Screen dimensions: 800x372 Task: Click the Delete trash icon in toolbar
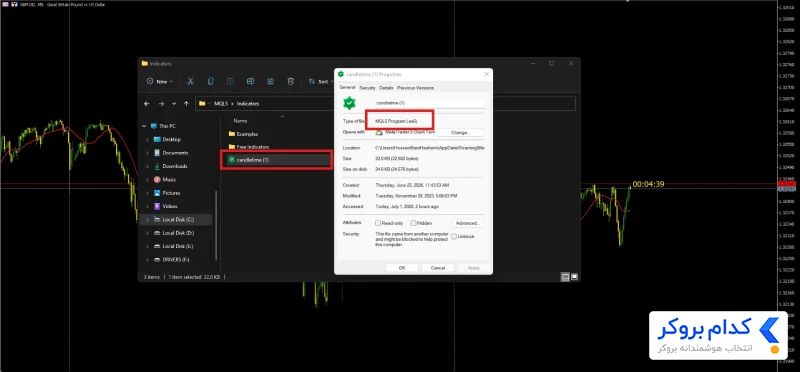pyautogui.click(x=290, y=81)
